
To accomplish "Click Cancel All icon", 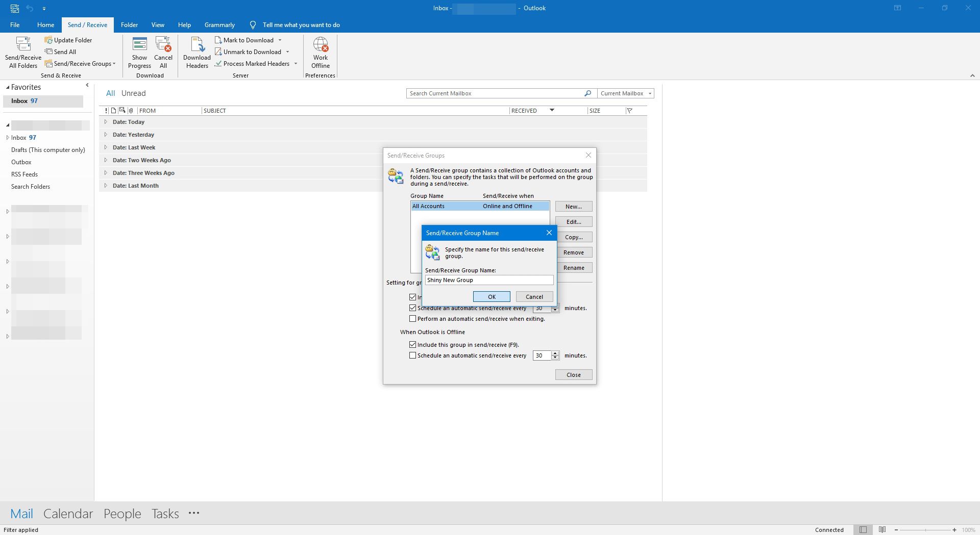I will click(163, 44).
